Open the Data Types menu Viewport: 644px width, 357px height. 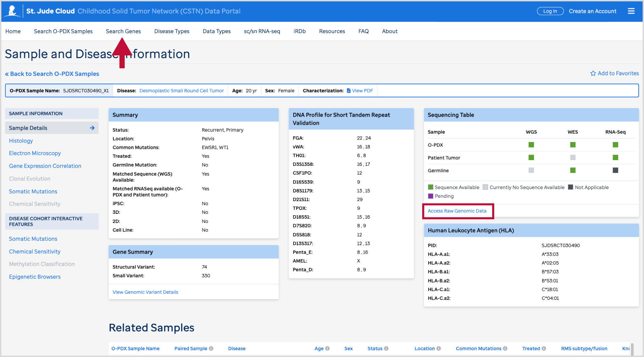[x=217, y=31]
